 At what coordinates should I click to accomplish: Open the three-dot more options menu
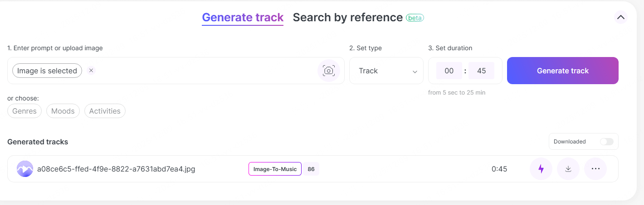[x=595, y=169]
